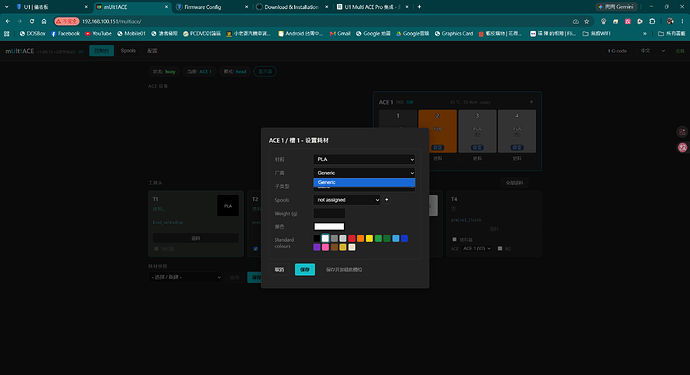Screen dimensions: 690x375
Task: Toggle the checked checkbox in the T2 card
Action: tap(256, 249)
